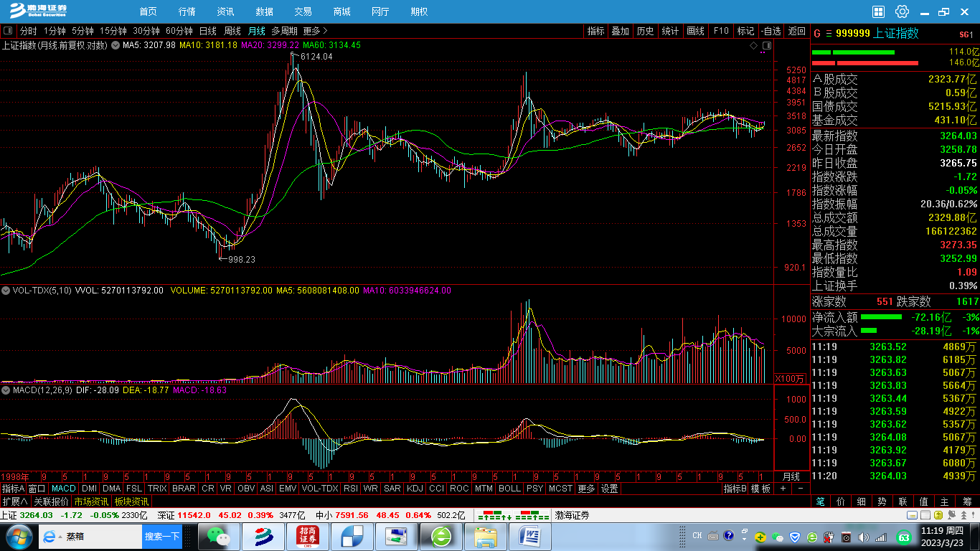Click the green 63 tray badge
This screenshot has width=980, height=551.
tap(903, 536)
